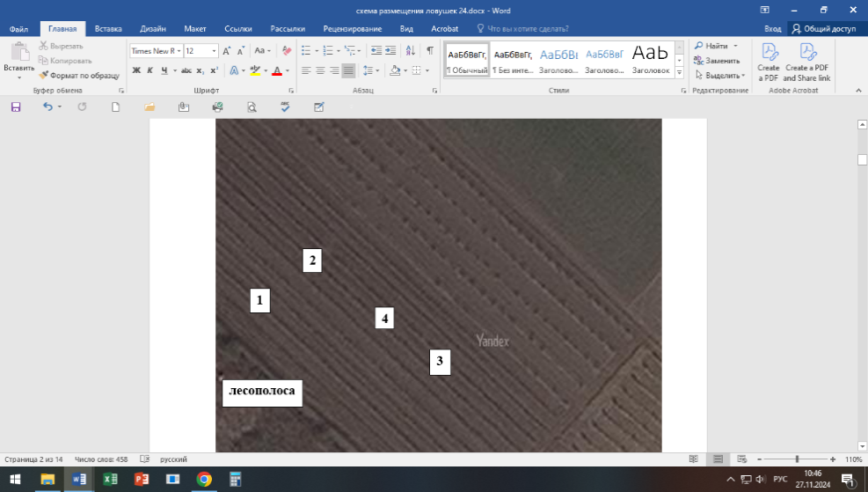This screenshot has width=868, height=492.
Task: Apply the red font color
Action: [x=277, y=70]
